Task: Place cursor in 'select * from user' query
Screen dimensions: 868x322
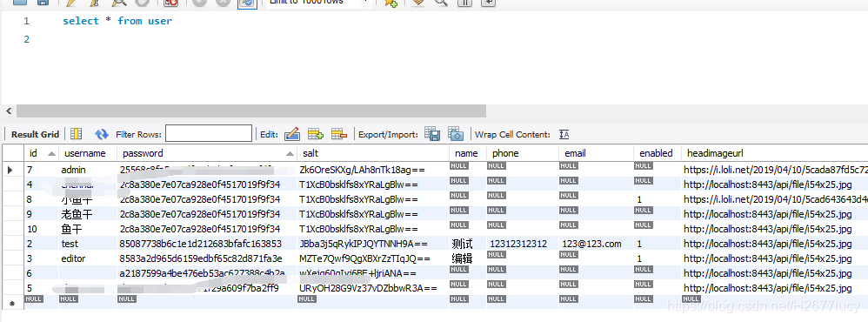Action: 117,21
